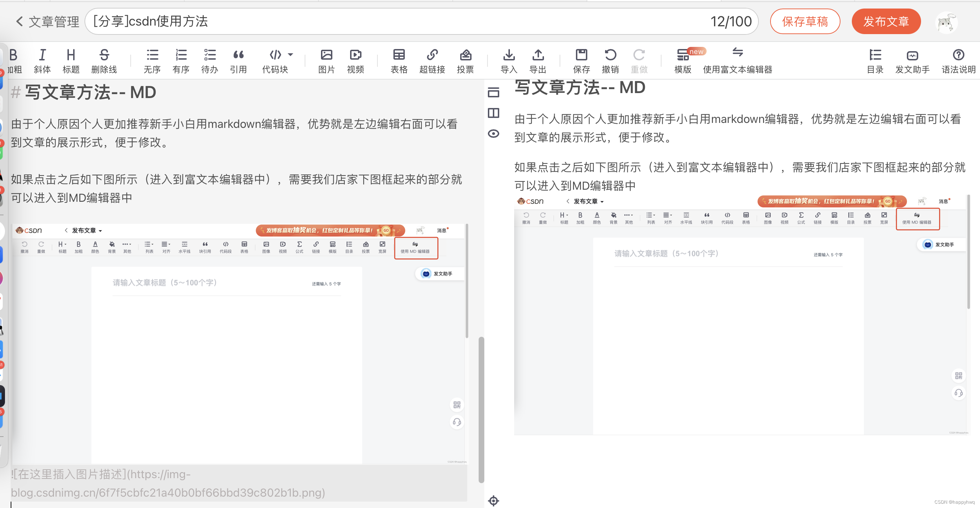Click the editor paragraph starting '由于个人原因'

point(234,133)
